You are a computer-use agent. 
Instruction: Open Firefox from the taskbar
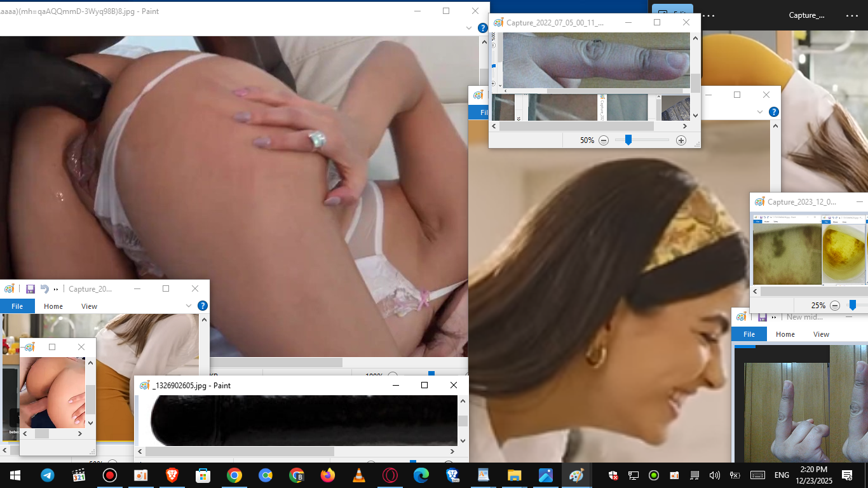tap(328, 475)
